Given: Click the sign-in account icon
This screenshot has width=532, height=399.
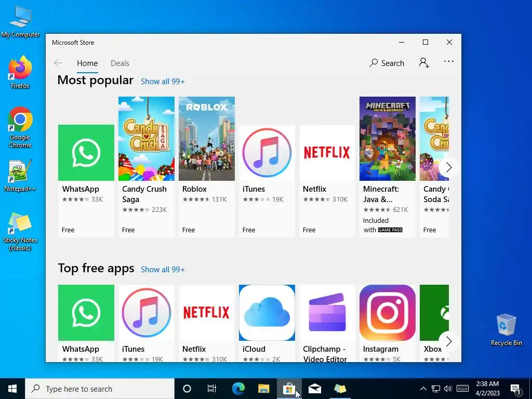Looking at the screenshot, I should 424,63.
